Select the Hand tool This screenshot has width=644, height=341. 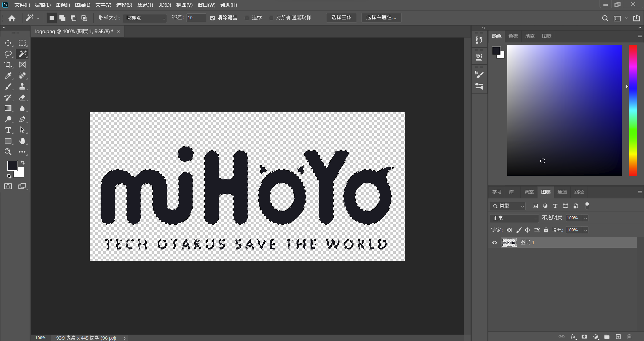22,141
